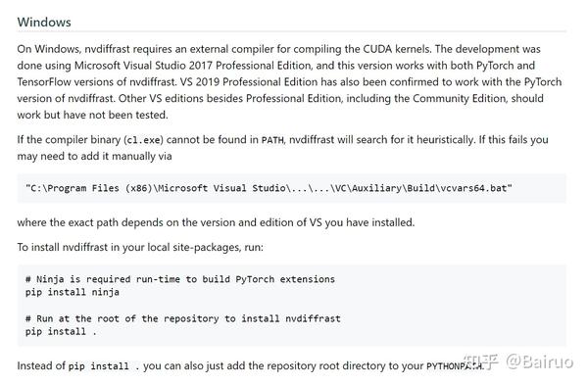Image resolution: width=588 pixels, height=385 pixels.
Task: Click the Zhihu logo watermark
Action: pyautogui.click(x=481, y=362)
